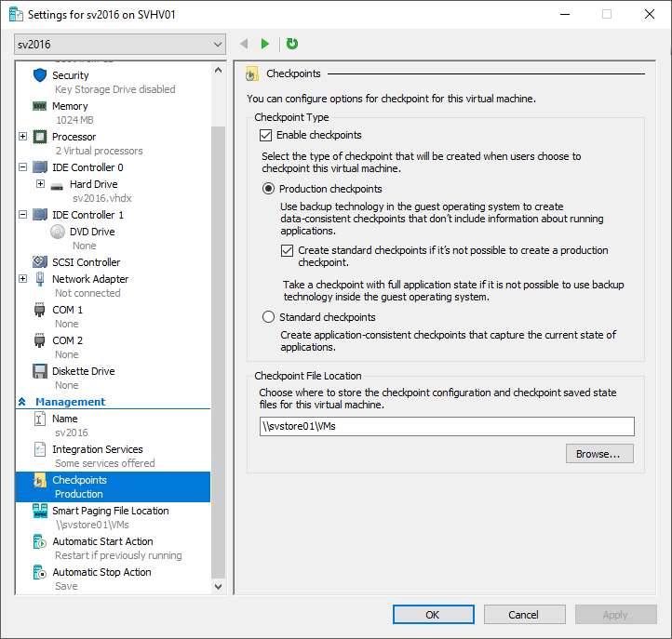Click the Name setting icon
This screenshot has width=672, height=639.
(x=39, y=419)
